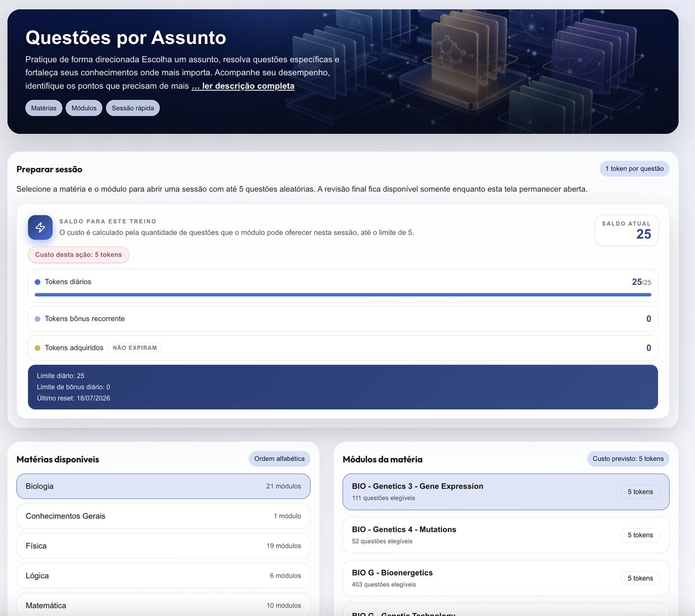Screen dimensions: 695x616
Task: Click the 'Matérias disponíveis' heading
Action: [58, 460]
